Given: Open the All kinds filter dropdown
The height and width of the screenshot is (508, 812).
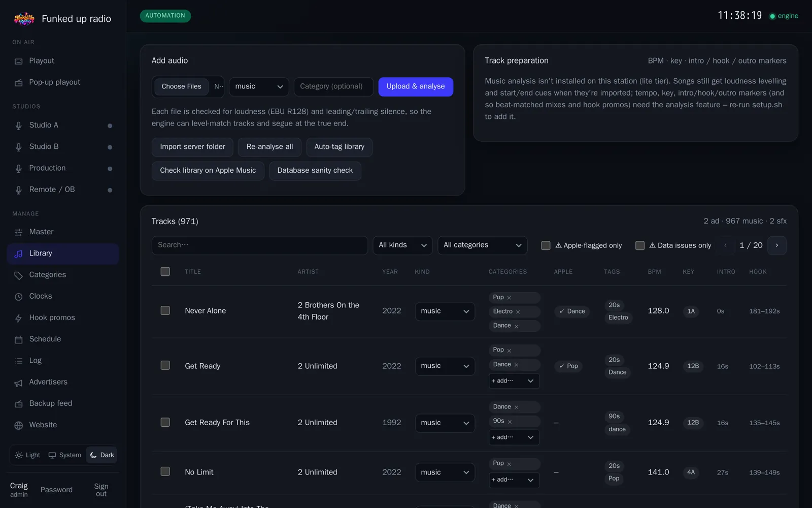Looking at the screenshot, I should click(402, 245).
